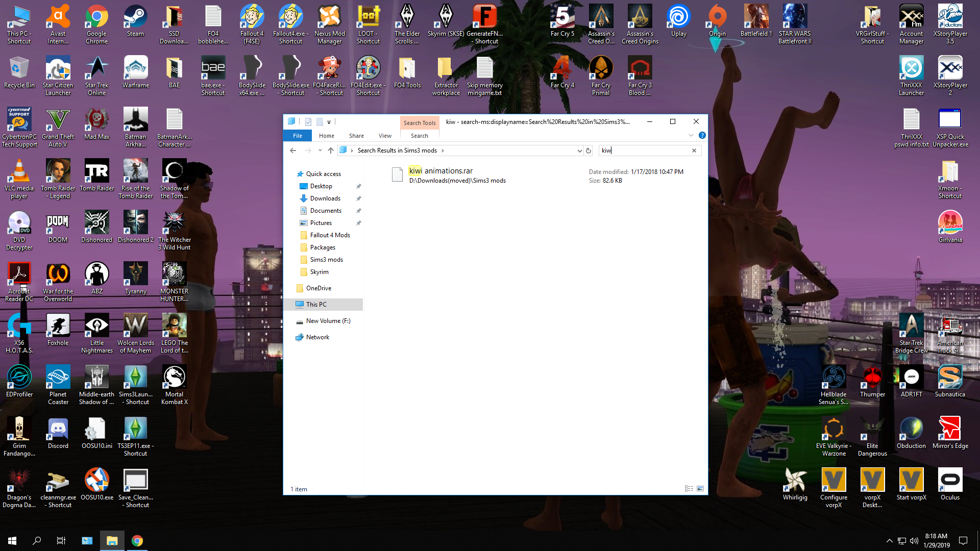Open the Grand Theft Auto V icon
Viewport: 980px width, 551px height.
(58, 128)
